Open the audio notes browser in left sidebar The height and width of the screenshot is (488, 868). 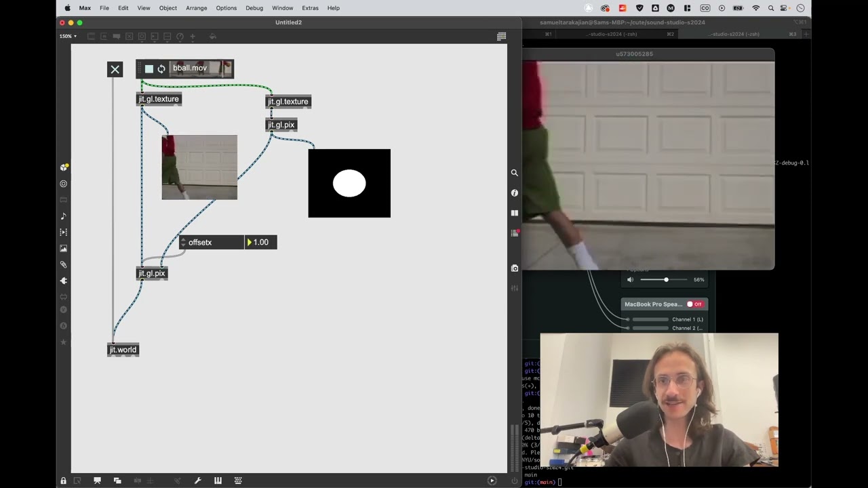tap(64, 216)
